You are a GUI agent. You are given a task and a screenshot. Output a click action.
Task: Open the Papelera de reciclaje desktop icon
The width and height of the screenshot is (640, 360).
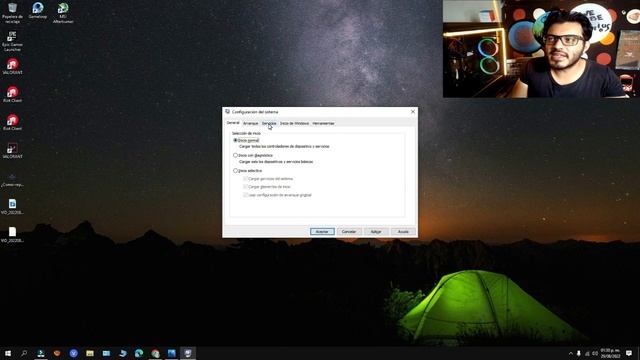12,12
